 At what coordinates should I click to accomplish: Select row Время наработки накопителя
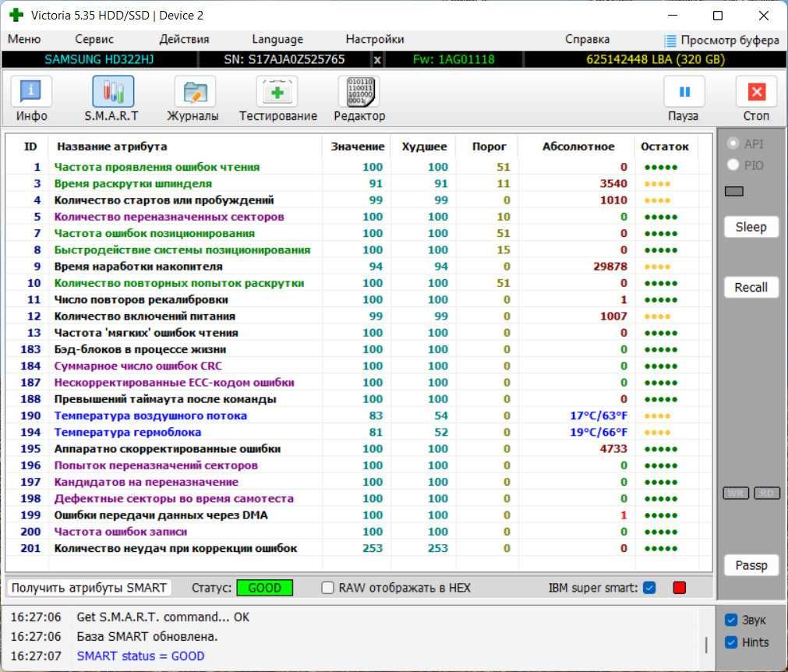pos(359,267)
